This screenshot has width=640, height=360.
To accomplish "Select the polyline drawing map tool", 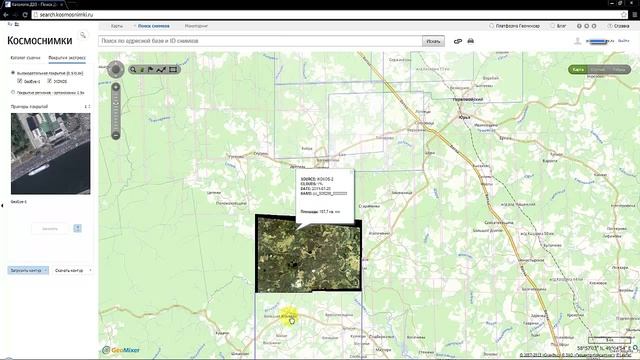I will tap(161, 70).
